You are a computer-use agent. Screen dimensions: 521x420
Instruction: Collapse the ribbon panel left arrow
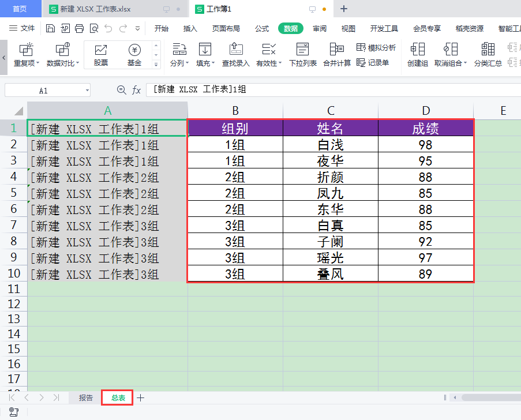click(x=3, y=58)
